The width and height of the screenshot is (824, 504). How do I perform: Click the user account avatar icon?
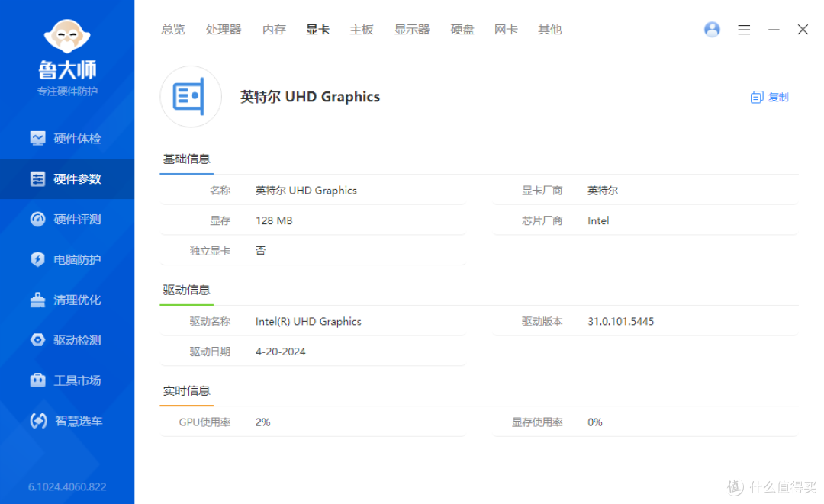712,30
